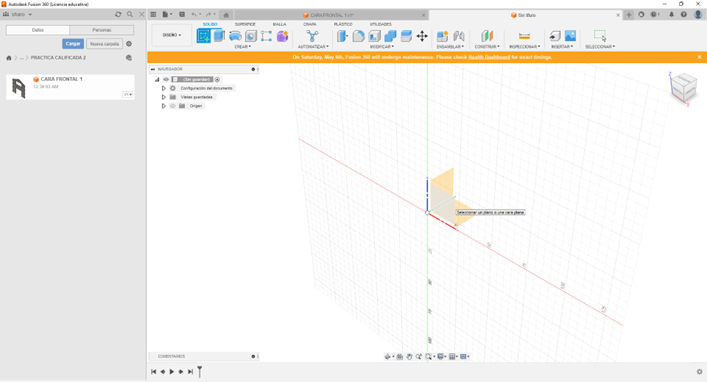Viewport: 707px width, 382px height.
Task: Click the search icon in data panel
Action: (130, 14)
